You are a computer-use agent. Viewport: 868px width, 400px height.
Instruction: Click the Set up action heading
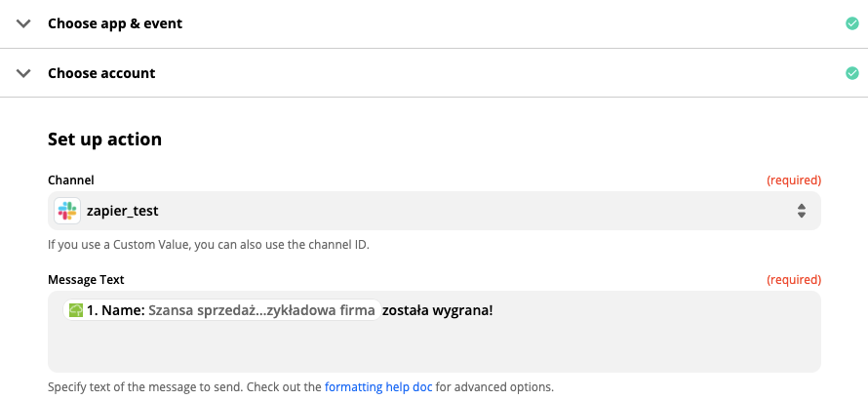[104, 140]
